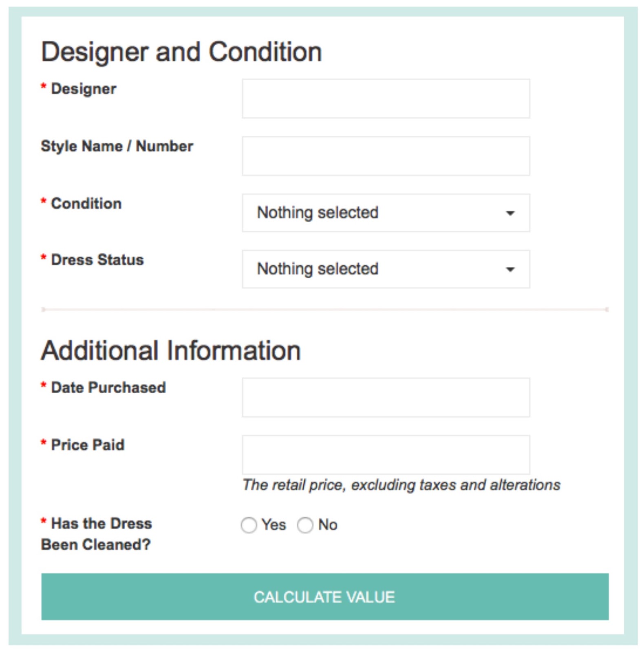Click the Date Purchased label
This screenshot has height=652, width=644.
click(108, 388)
